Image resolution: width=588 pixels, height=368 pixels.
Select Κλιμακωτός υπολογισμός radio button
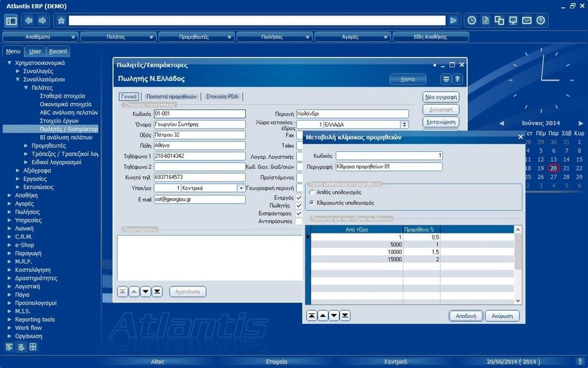point(312,202)
